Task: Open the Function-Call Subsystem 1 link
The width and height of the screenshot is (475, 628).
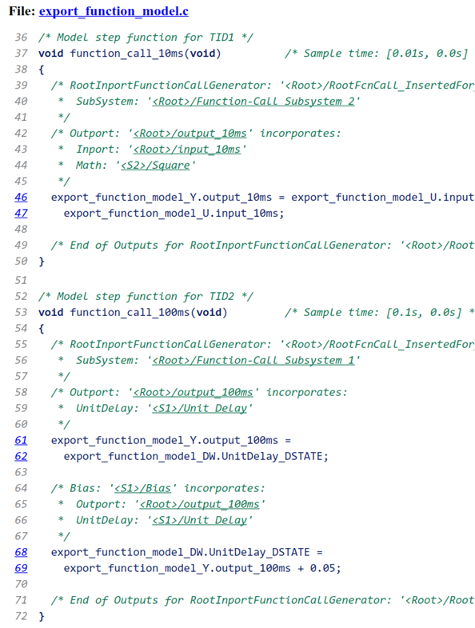Action: tap(254, 360)
